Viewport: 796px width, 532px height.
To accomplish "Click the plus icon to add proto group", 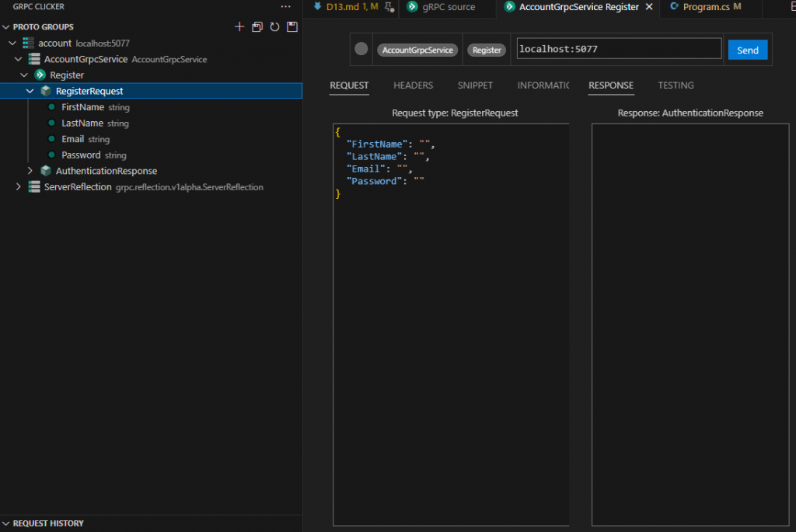I will [x=239, y=27].
